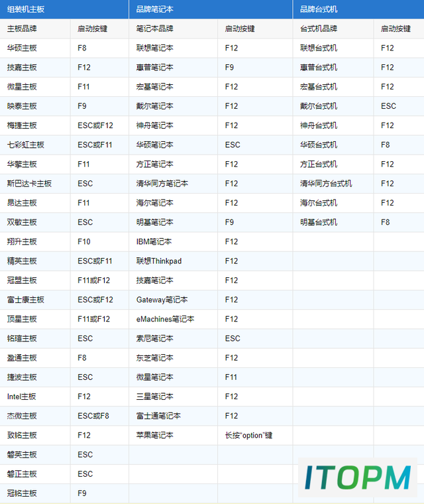424x504 pixels.
Task: Click the 笔记本品牌 column heading
Action: 173,29
